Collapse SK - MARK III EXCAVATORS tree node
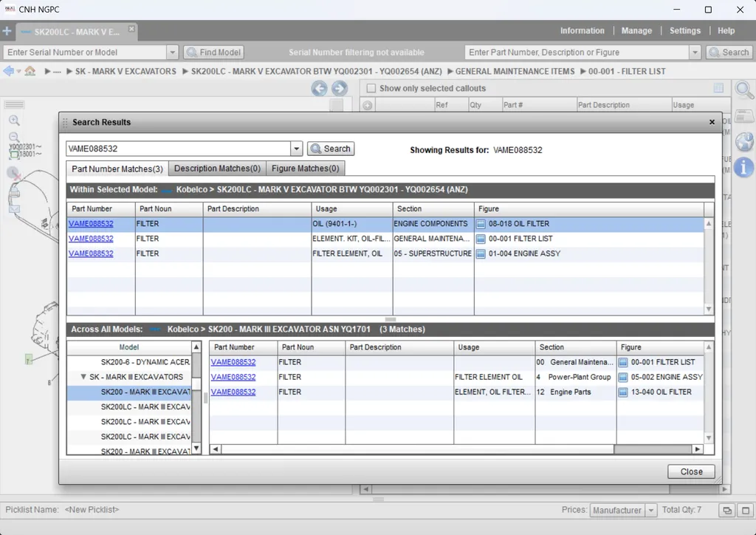 (x=83, y=377)
